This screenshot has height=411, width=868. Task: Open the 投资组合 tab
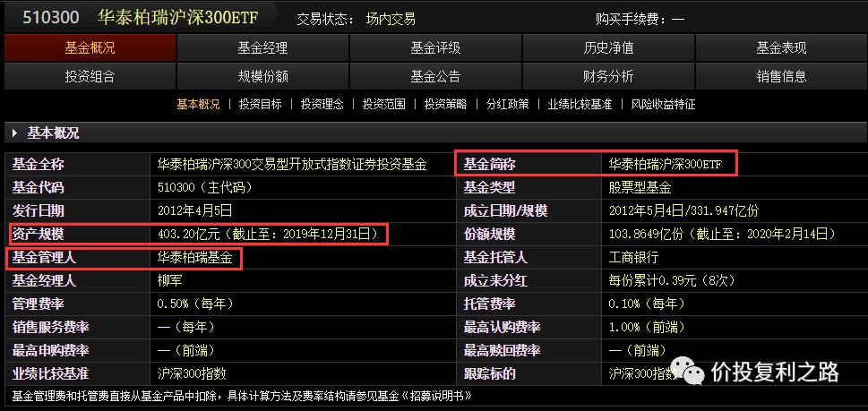pyautogui.click(x=90, y=76)
